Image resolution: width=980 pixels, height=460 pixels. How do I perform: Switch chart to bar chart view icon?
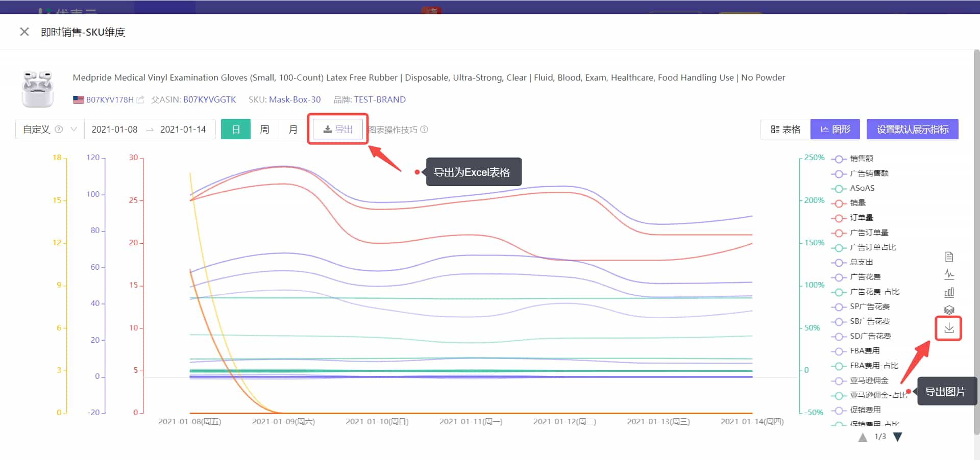click(949, 292)
